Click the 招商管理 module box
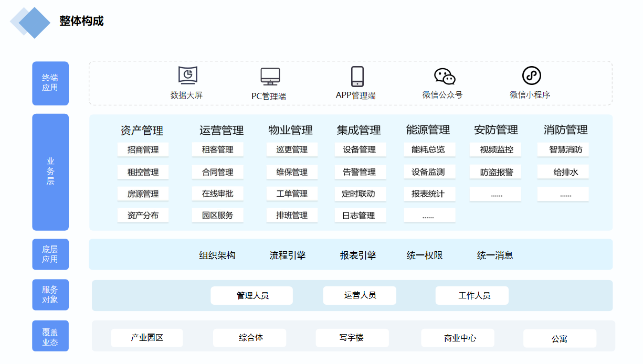 pyautogui.click(x=143, y=149)
